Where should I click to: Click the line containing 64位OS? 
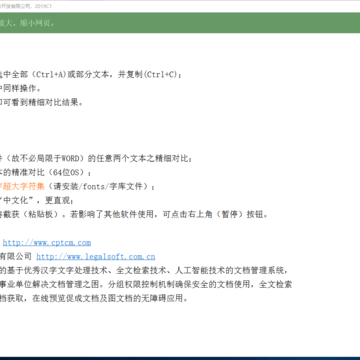coord(45,173)
